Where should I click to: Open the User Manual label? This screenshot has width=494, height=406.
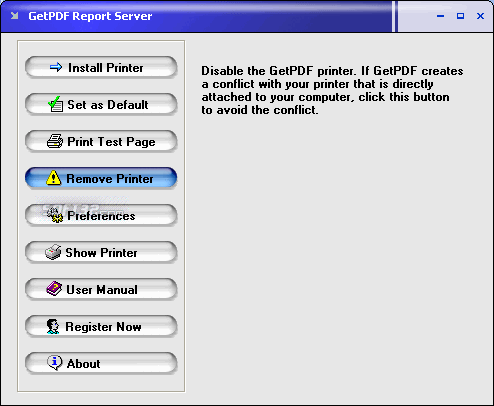click(102, 290)
